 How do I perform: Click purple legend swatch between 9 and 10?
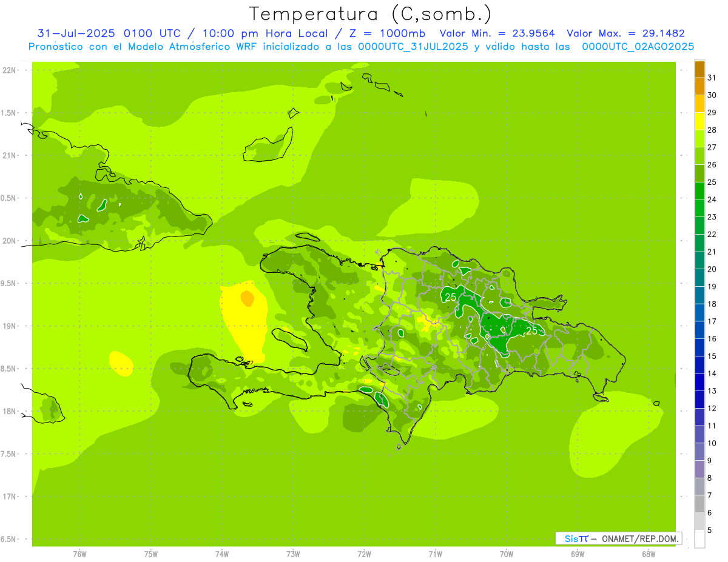pyautogui.click(x=699, y=452)
